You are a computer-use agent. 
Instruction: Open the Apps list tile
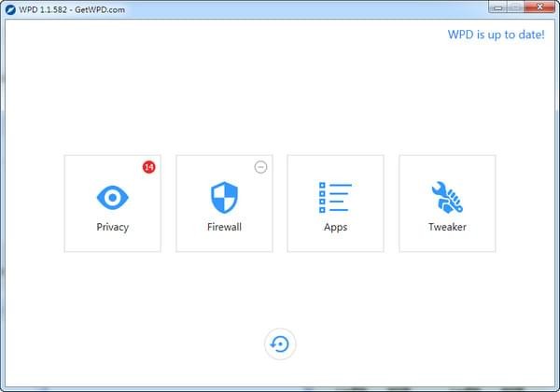coord(336,203)
